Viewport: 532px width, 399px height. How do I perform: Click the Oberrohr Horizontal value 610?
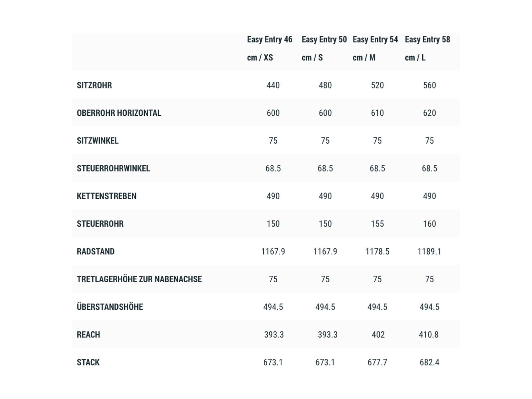point(377,113)
